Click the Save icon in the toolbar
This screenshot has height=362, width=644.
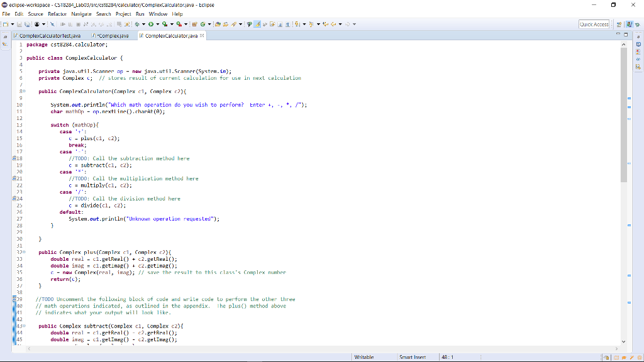pyautogui.click(x=19, y=25)
